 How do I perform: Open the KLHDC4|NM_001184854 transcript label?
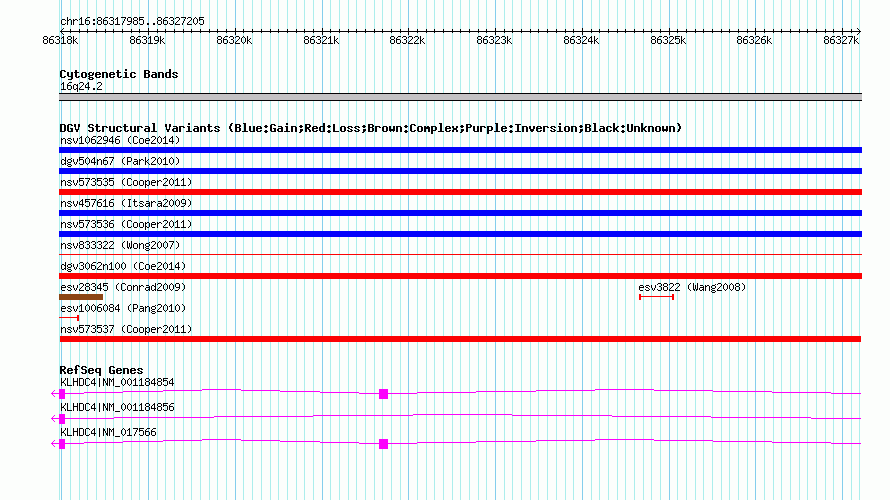click(117, 383)
